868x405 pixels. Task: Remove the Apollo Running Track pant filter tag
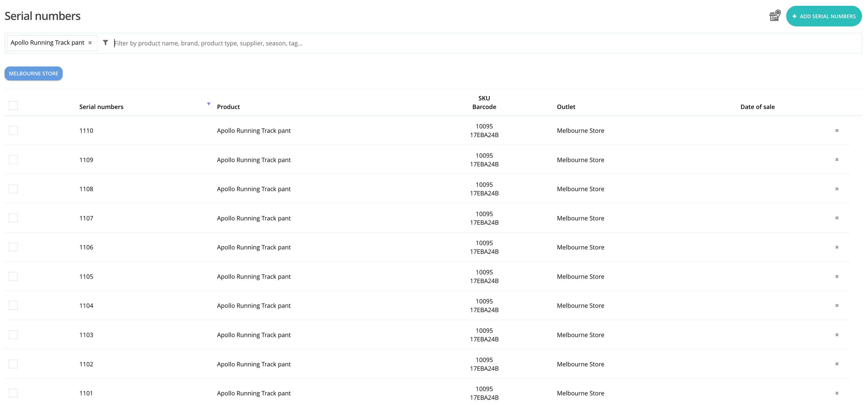click(90, 43)
